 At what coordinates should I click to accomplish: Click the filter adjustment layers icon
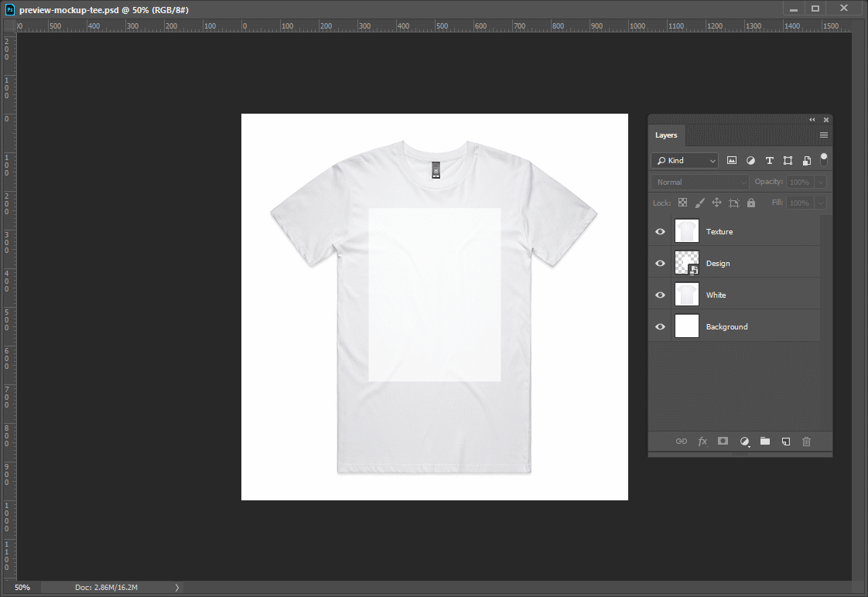click(750, 160)
